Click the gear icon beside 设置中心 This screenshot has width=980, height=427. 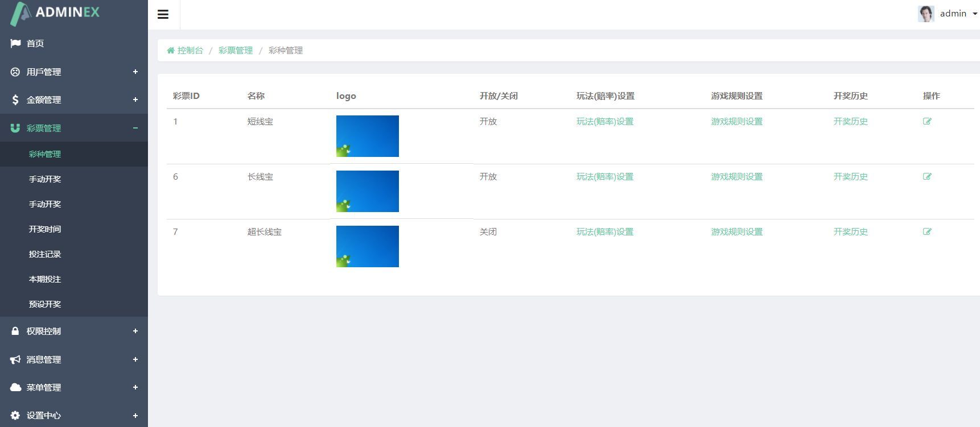point(15,415)
